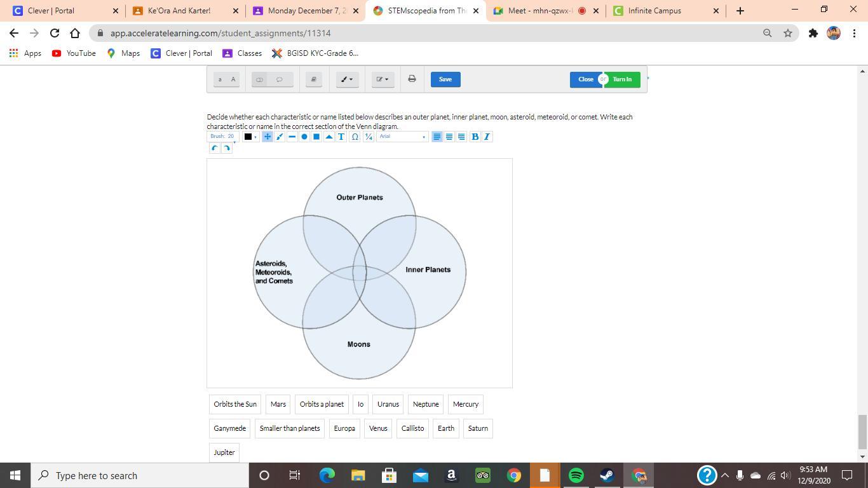Select the speech bubble icon
This screenshot has width=868, height=488.
point(280,79)
